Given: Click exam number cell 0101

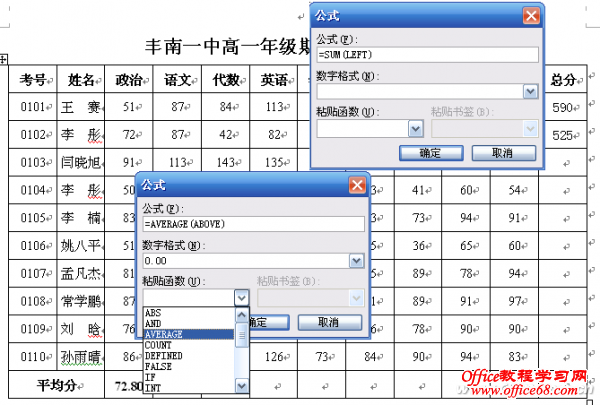Looking at the screenshot, I should (33, 107).
